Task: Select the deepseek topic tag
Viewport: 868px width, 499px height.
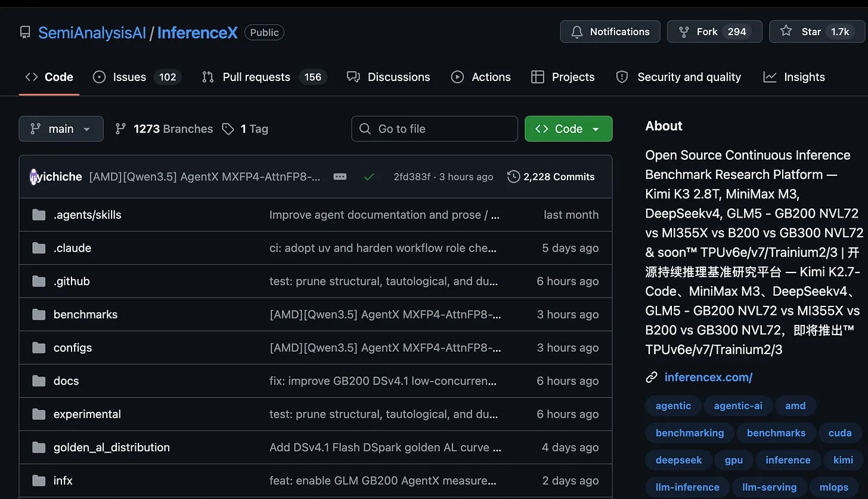Action: point(678,460)
